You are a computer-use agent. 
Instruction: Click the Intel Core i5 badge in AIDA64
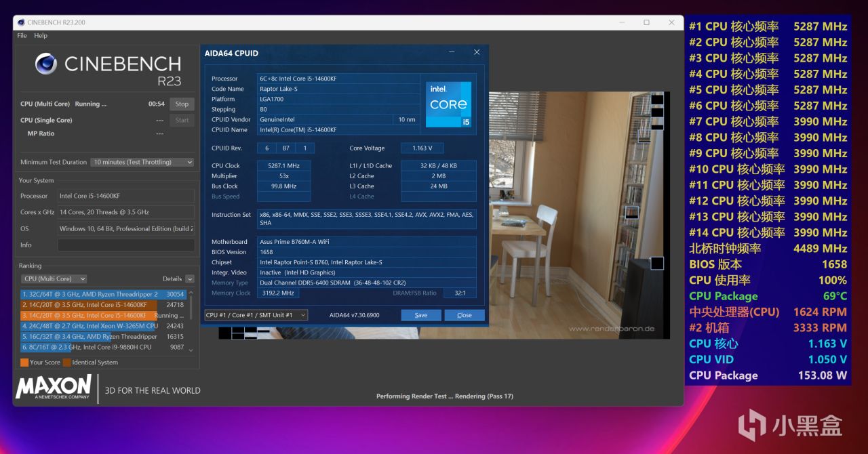[448, 104]
